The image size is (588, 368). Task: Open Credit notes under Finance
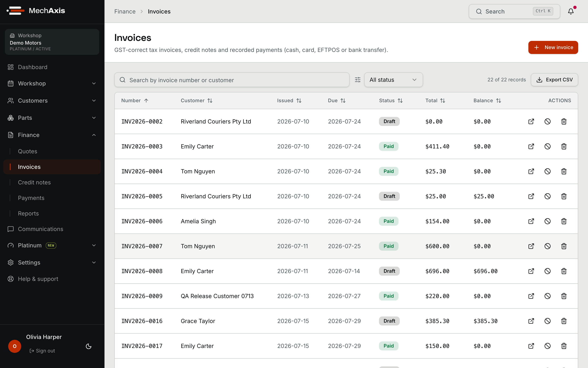coord(52,182)
